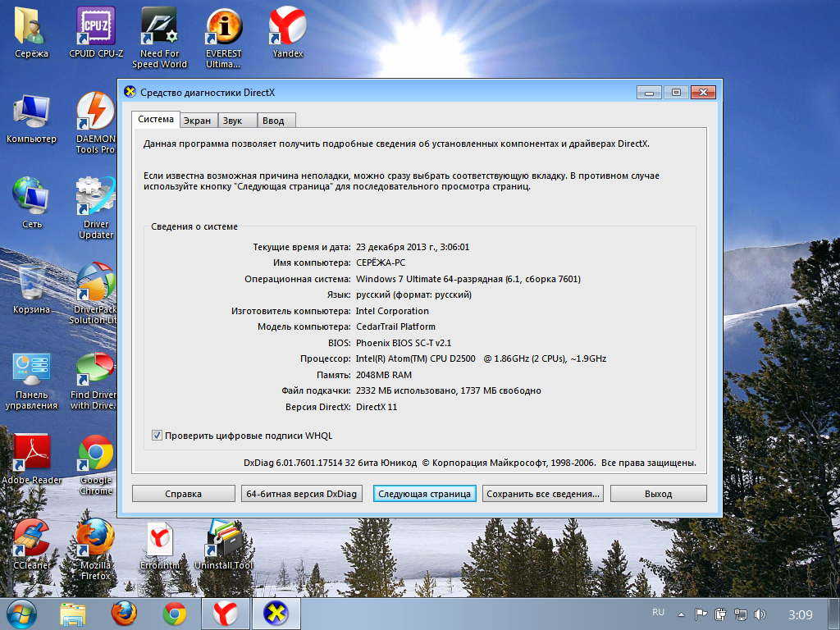Click the 'DirectX 11' version value
Image resolution: width=840 pixels, height=630 pixels.
(377, 407)
